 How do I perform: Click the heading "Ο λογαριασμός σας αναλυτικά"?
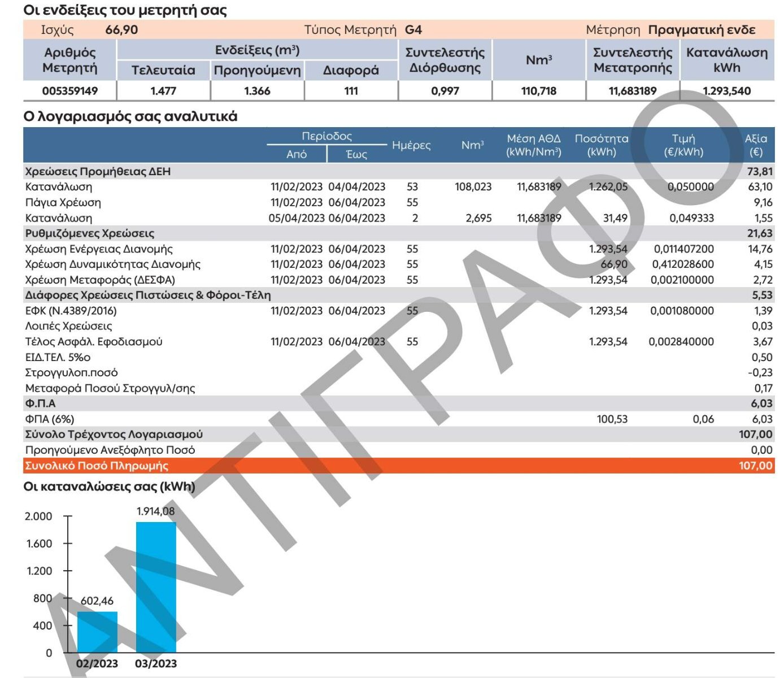(130, 116)
